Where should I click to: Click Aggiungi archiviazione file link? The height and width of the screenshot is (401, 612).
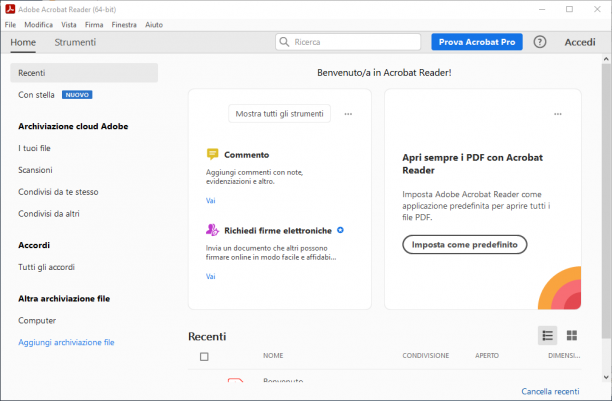(66, 342)
